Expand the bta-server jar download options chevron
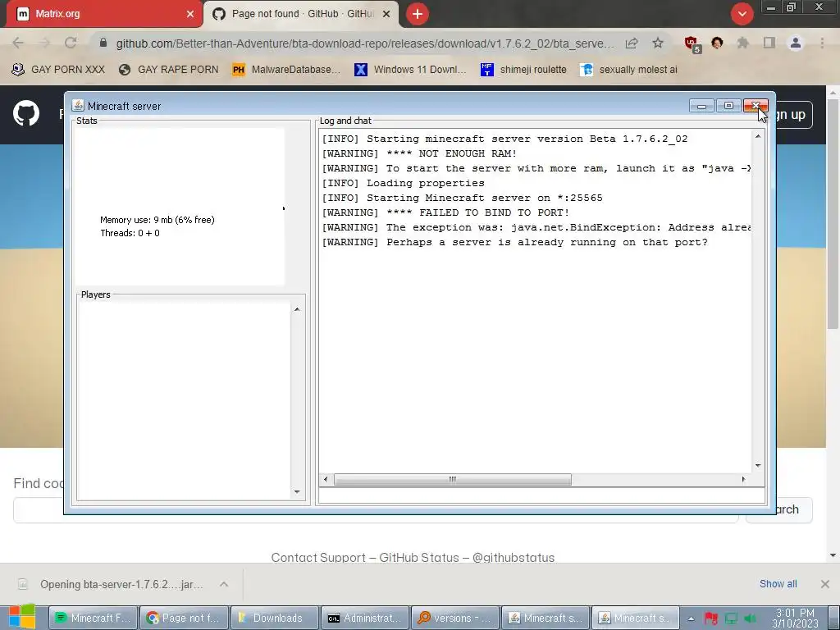Screen dimensions: 840x630 [224, 584]
